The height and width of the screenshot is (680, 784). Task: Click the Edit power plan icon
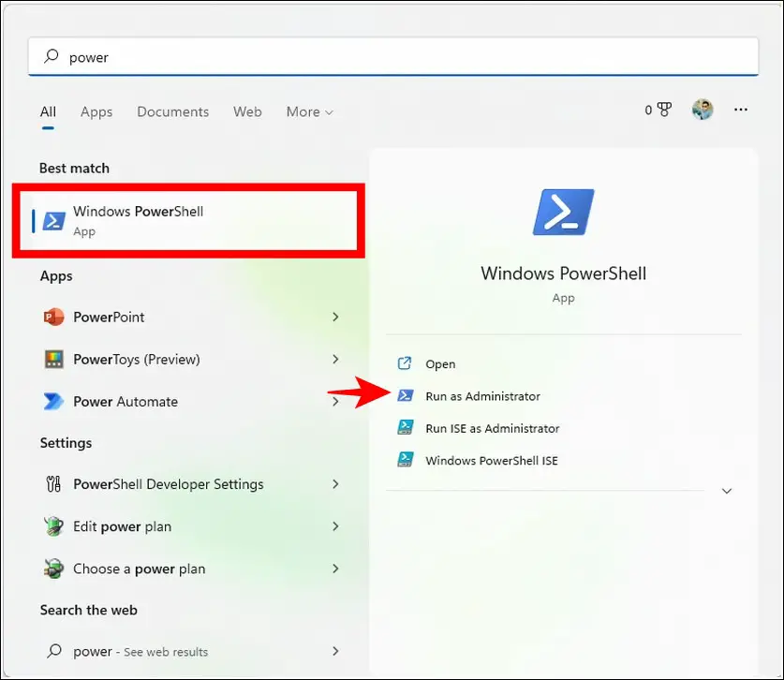(x=53, y=526)
